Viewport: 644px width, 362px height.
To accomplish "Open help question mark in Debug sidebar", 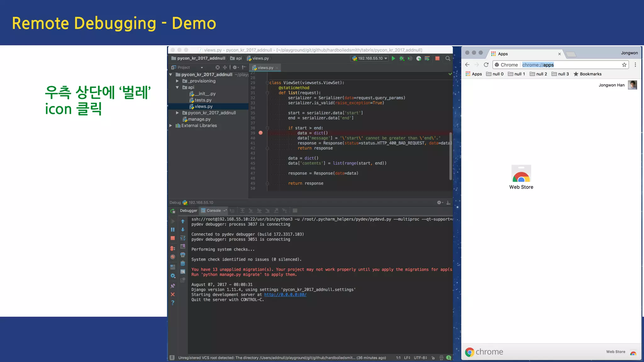I will click(x=173, y=303).
